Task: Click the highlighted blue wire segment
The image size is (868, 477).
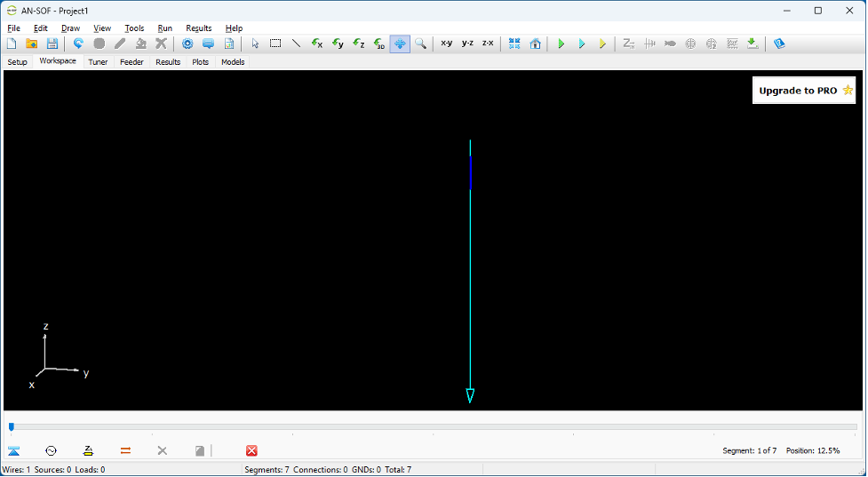Action: [470, 173]
